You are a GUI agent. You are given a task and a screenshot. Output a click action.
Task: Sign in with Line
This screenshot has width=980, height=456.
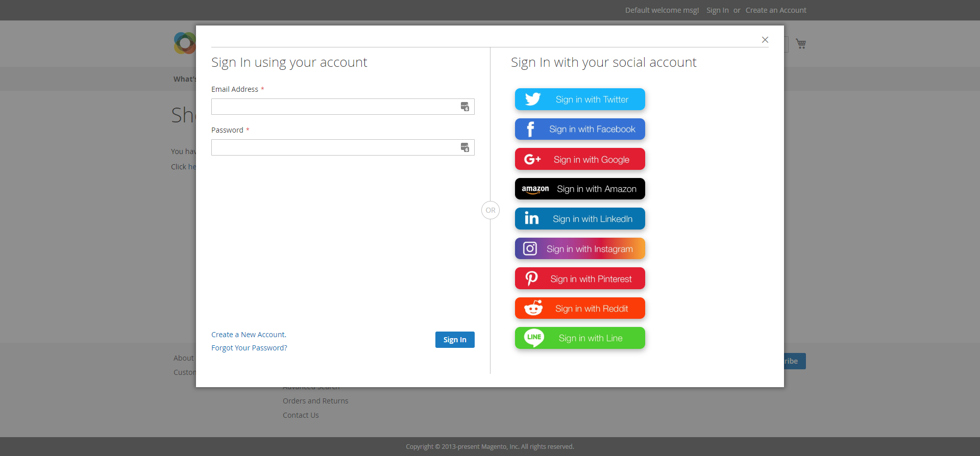coord(580,338)
